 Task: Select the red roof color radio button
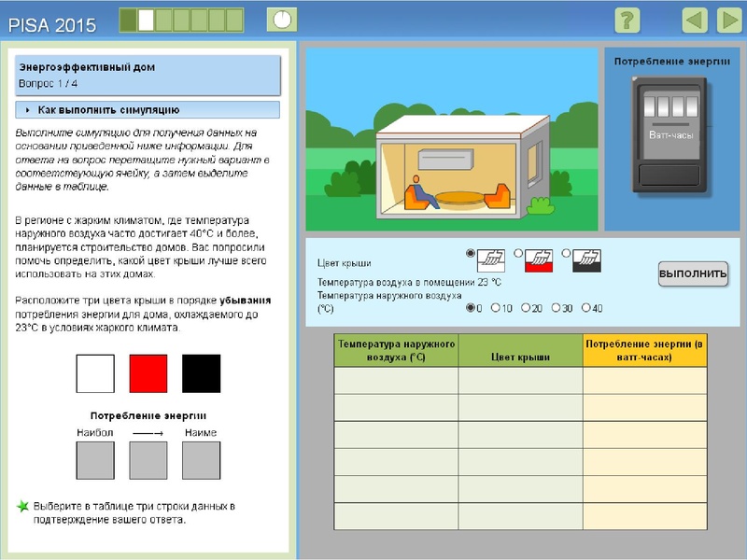[x=517, y=253]
